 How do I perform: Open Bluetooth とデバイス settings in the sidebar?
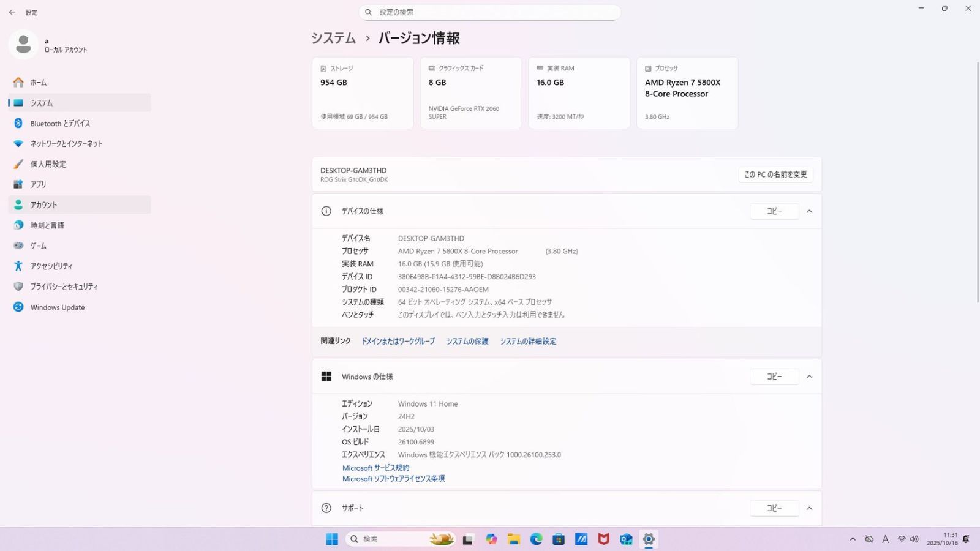pos(59,123)
